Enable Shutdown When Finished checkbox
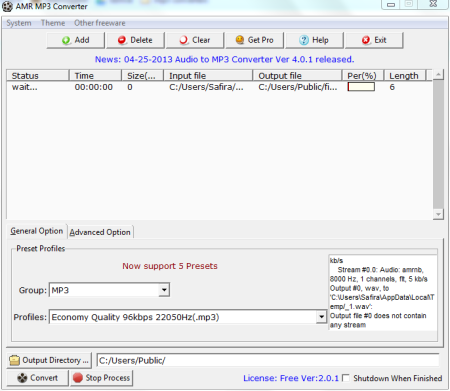Image resolution: width=450 pixels, height=391 pixels. pos(346,378)
